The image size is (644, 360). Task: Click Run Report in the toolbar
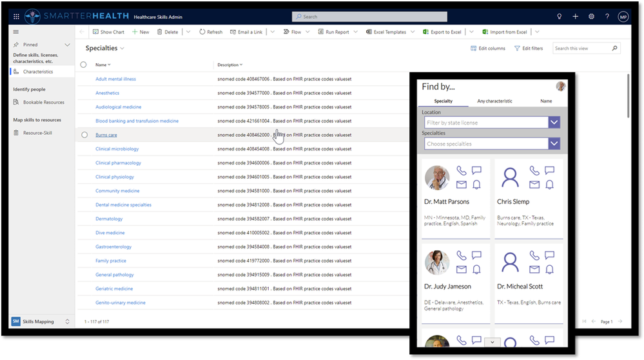coord(333,32)
